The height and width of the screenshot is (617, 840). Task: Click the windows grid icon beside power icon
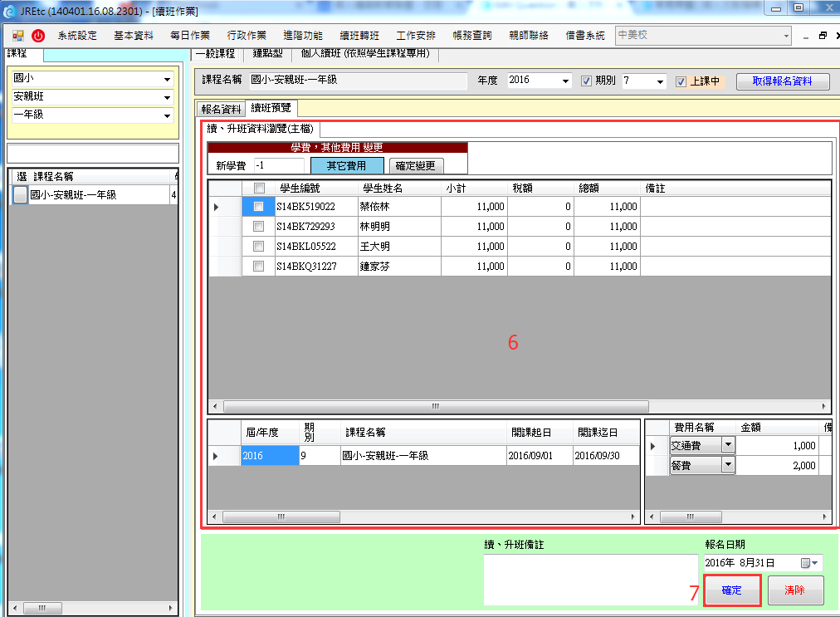tap(18, 36)
